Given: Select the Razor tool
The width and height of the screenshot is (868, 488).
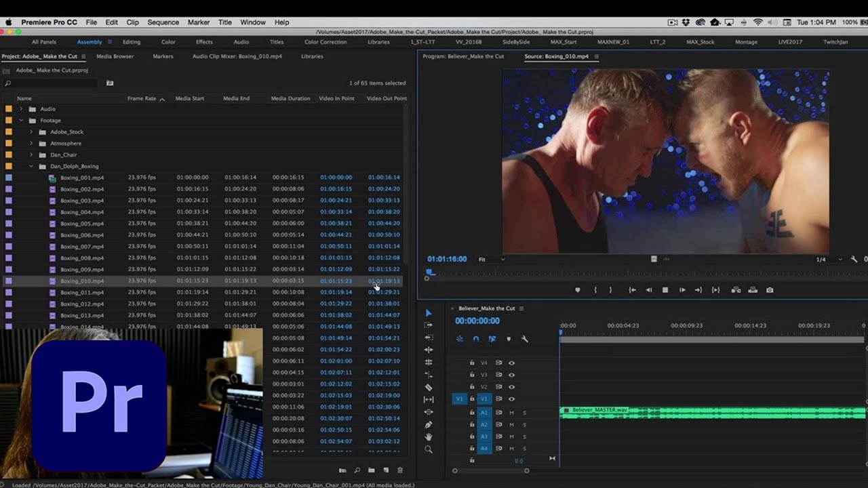Looking at the screenshot, I should pos(428,387).
